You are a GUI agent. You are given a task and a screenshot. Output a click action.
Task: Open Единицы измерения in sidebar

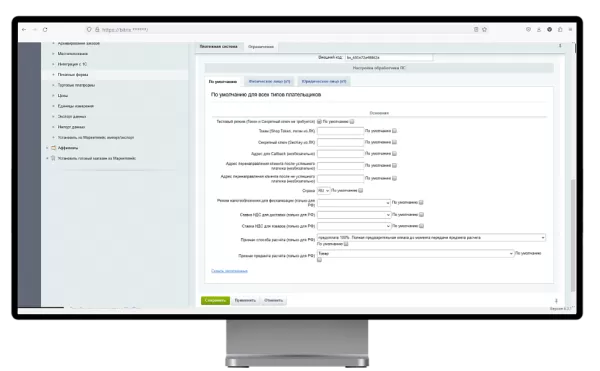(75, 106)
